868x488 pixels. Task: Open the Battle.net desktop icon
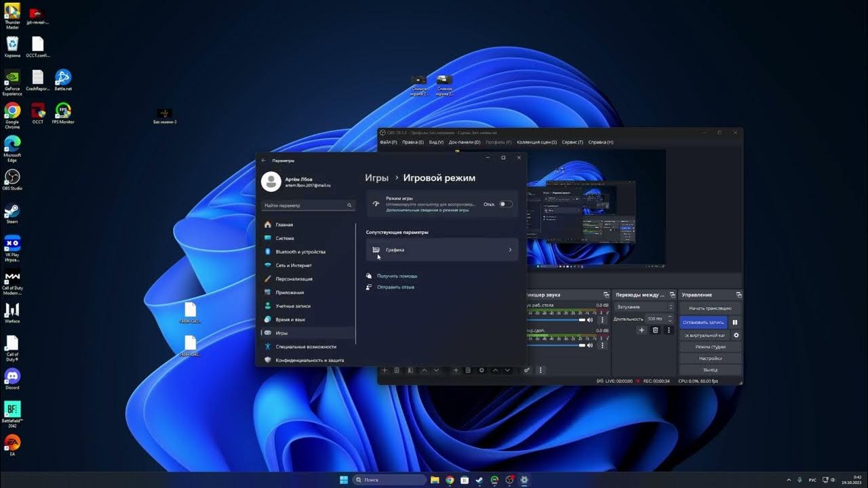tap(63, 80)
